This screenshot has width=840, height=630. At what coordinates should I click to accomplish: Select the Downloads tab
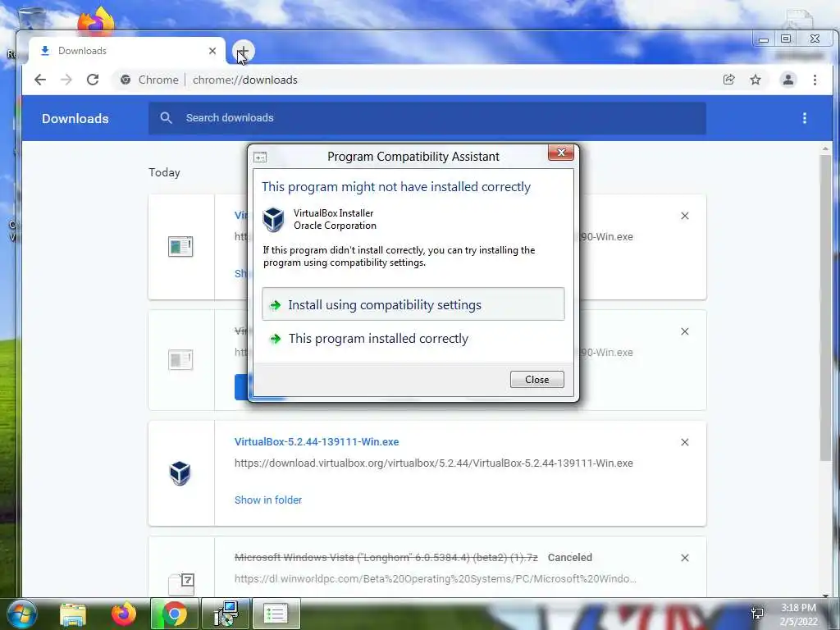coord(126,51)
